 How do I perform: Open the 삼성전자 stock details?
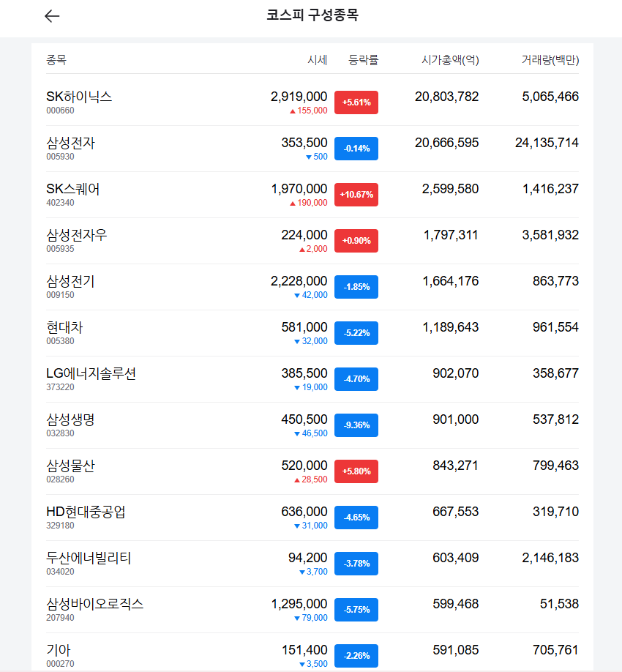click(x=312, y=149)
